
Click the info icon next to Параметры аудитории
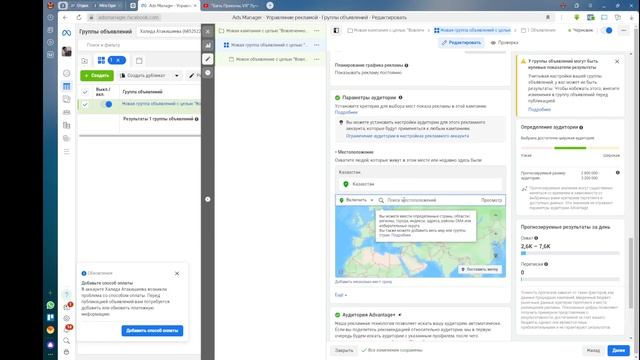click(x=400, y=98)
